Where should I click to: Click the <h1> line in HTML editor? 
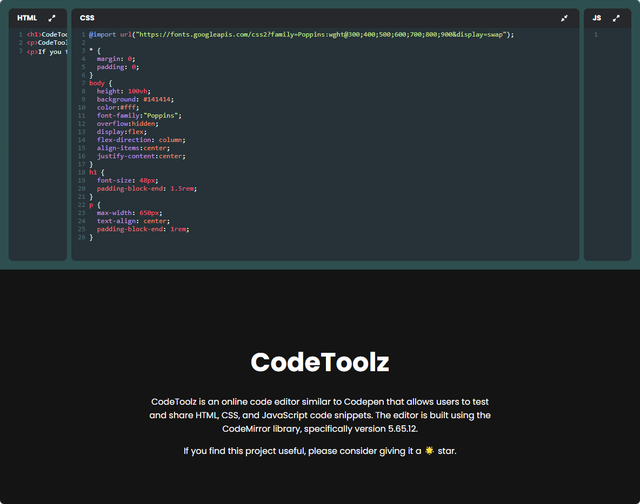pos(47,35)
